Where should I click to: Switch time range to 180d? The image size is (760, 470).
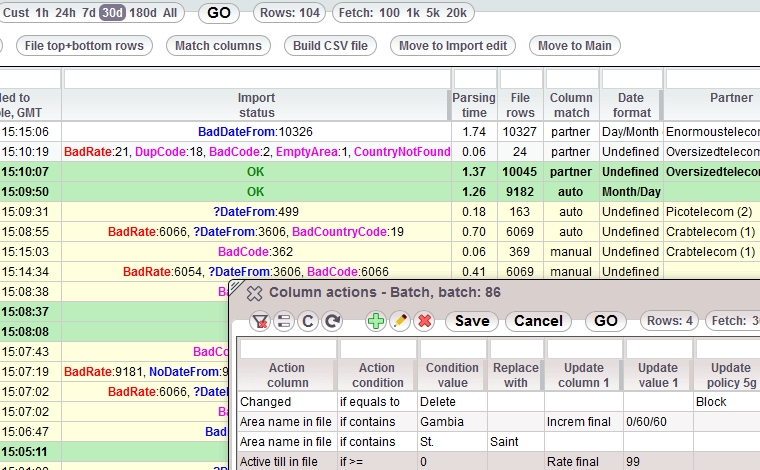click(143, 13)
